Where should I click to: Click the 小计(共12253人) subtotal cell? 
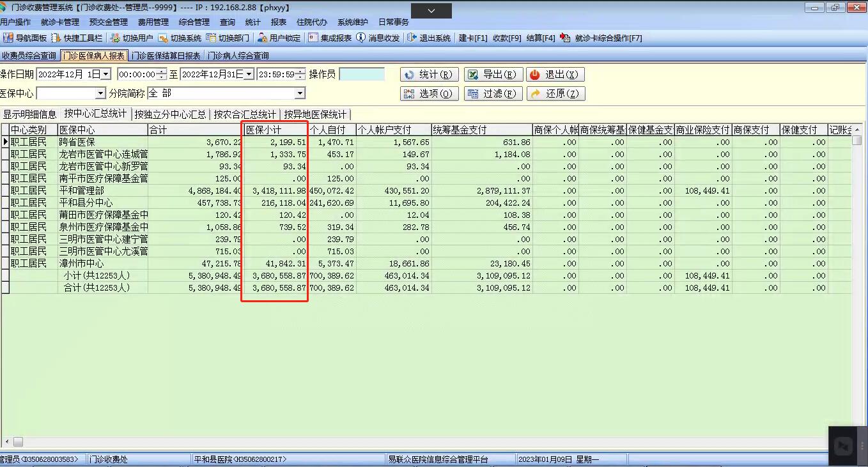103,275
